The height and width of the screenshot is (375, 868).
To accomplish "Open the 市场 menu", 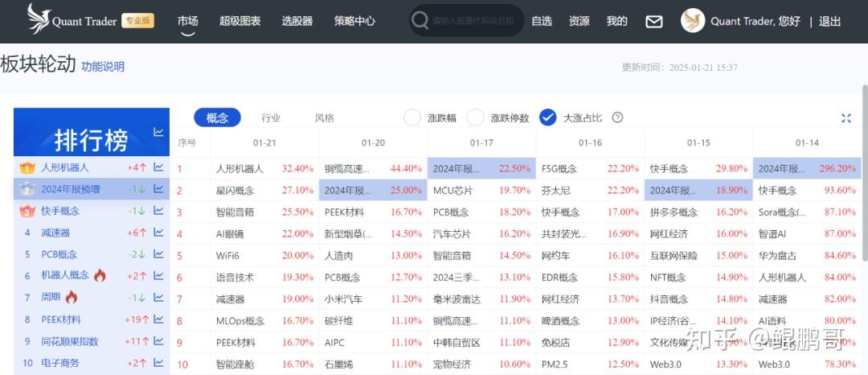I will pyautogui.click(x=187, y=21).
